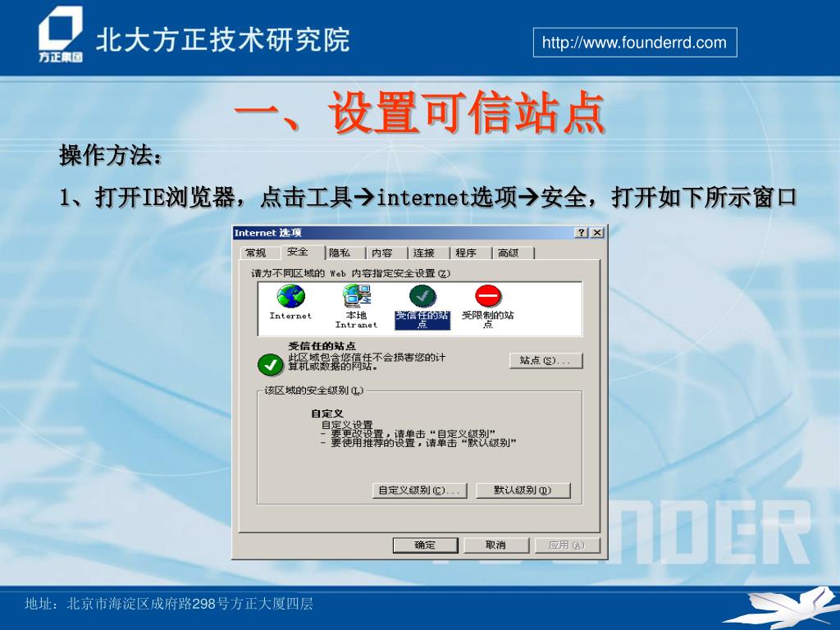Select the Internet zone globe icon
Screen dimensions: 840x630
[x=291, y=296]
